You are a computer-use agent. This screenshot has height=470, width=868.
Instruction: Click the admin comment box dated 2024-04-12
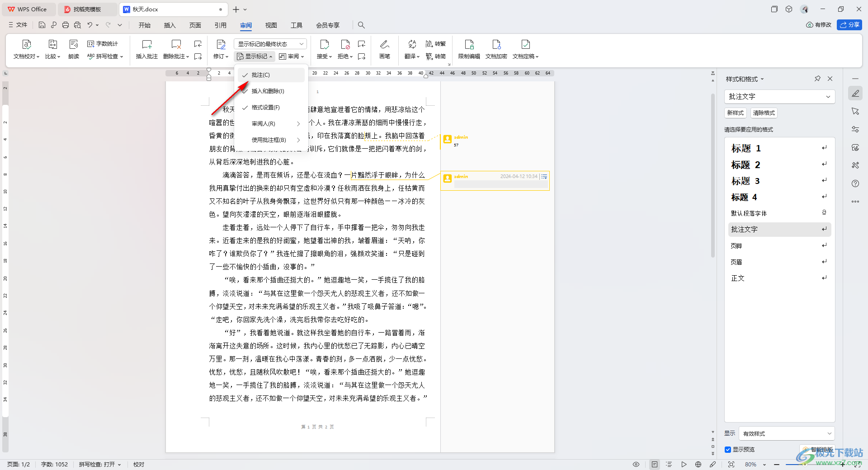pos(495,181)
